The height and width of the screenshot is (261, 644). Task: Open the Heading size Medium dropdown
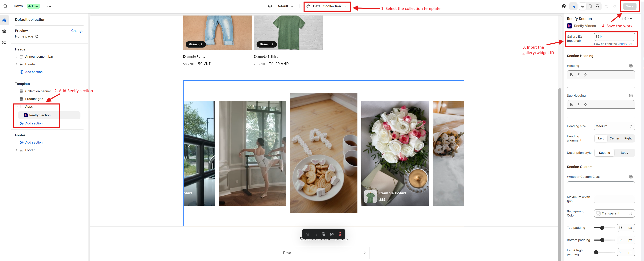(x=614, y=126)
